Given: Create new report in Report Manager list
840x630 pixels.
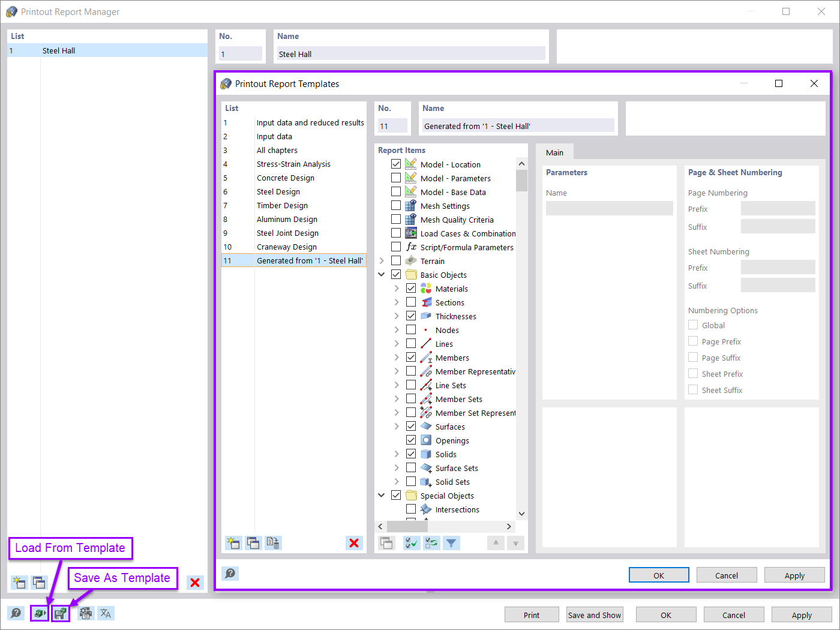Looking at the screenshot, I should (19, 582).
